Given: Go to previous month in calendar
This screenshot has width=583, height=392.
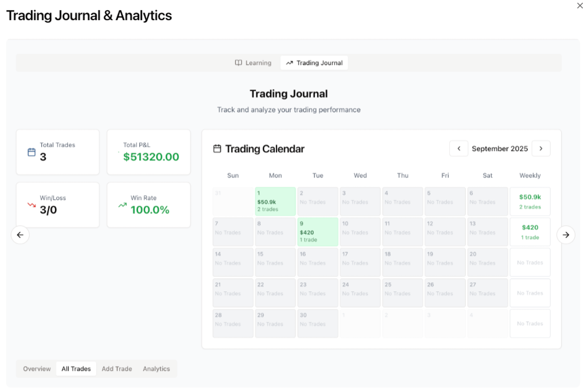Looking at the screenshot, I should 459,148.
